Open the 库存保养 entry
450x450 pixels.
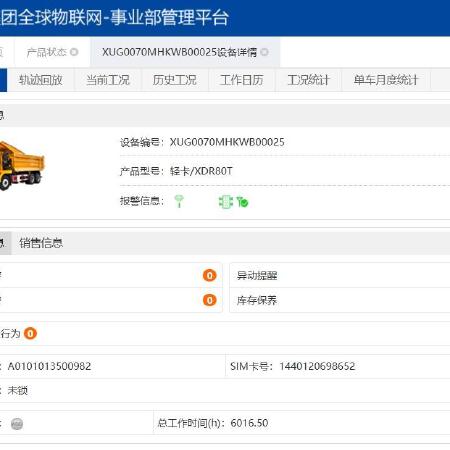(257, 300)
